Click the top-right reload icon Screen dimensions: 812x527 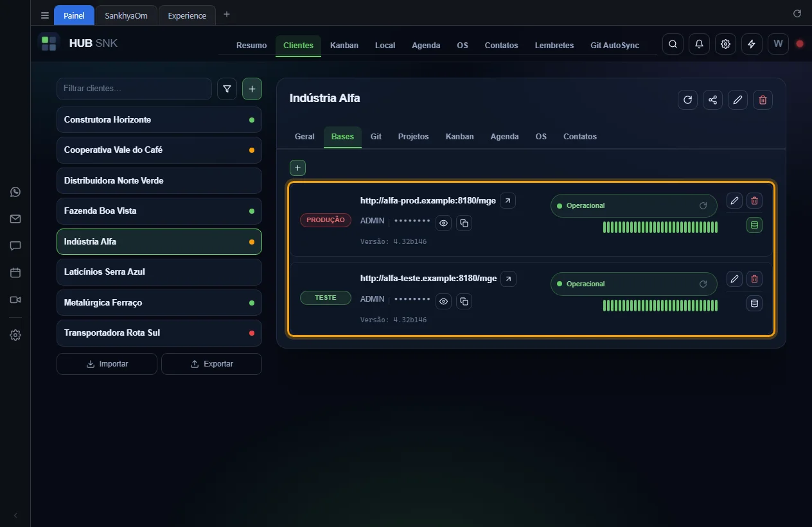(x=797, y=13)
